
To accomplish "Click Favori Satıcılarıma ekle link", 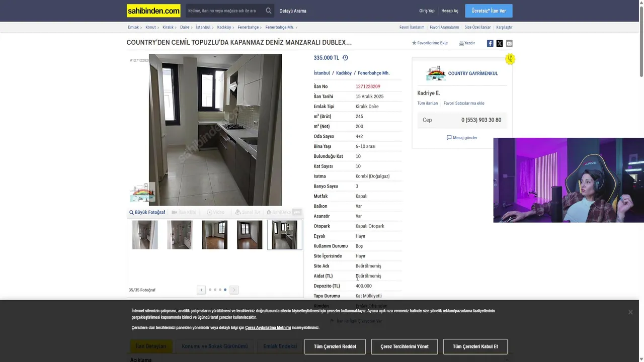I will point(464,103).
